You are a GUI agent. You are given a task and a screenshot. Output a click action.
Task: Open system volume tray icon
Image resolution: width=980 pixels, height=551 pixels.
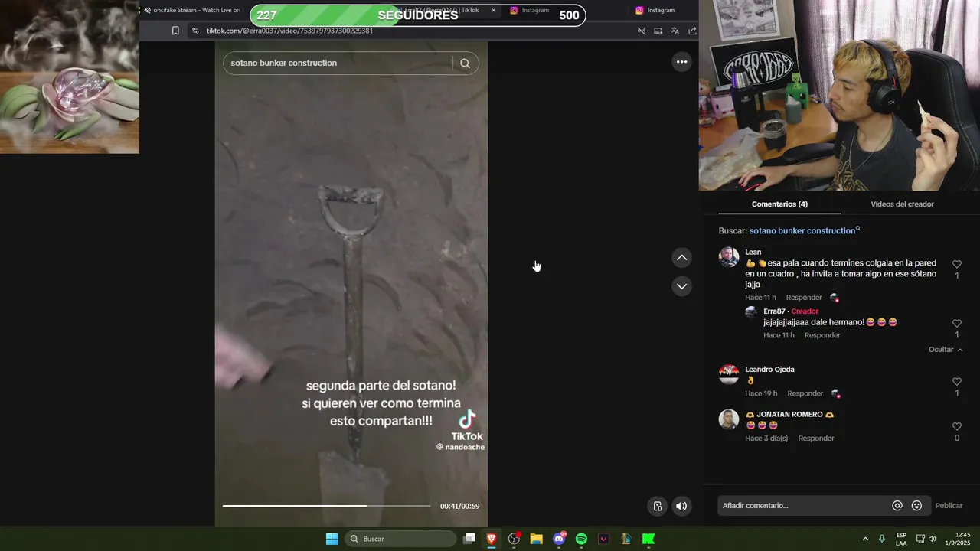pos(932,539)
